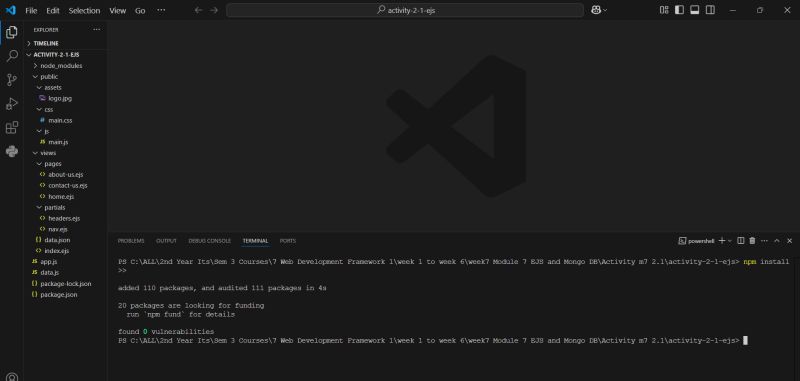
Task: Split the terminal panel
Action: tap(741, 241)
